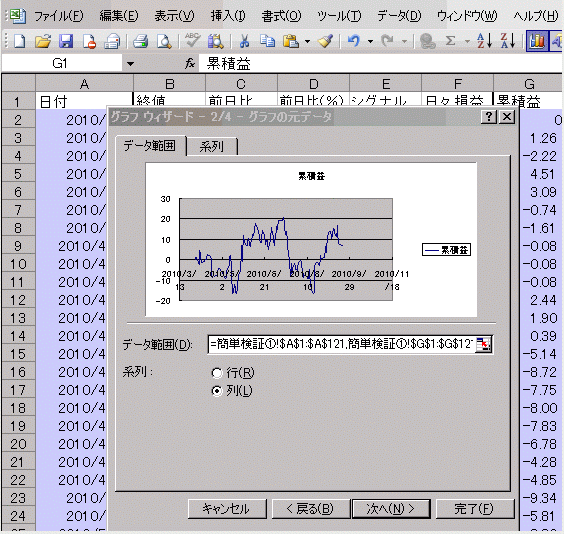Click the AutoSum sigma icon
Screen dimensions: 564x534
(x=450, y=41)
